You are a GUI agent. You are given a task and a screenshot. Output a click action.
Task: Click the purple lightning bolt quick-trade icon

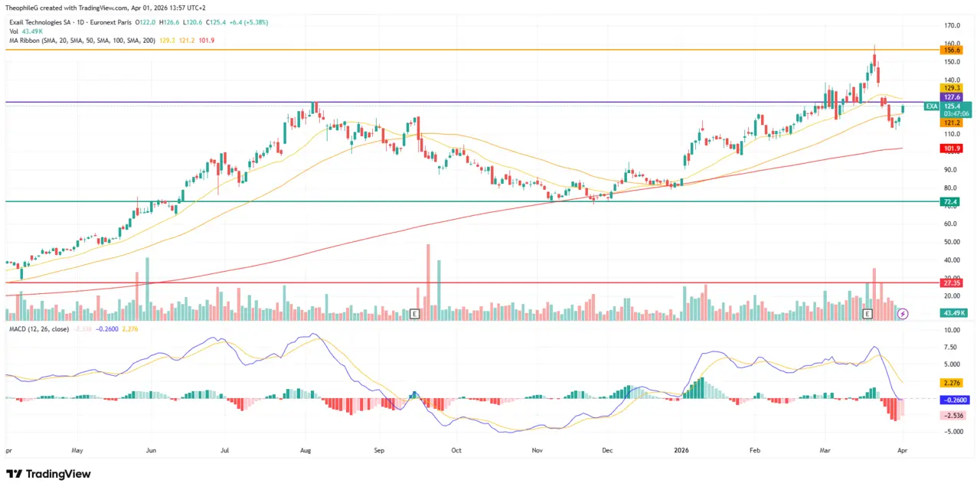tap(903, 314)
